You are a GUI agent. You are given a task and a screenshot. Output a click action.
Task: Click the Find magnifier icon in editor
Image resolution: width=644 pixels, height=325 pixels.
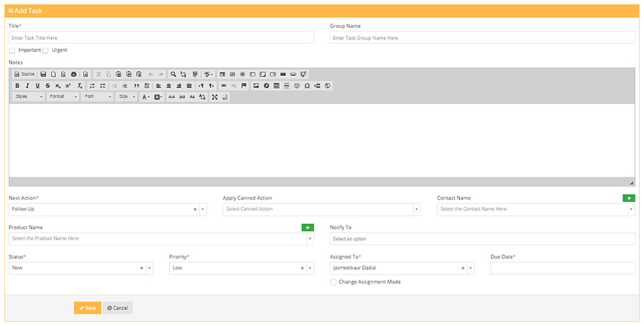(x=173, y=74)
